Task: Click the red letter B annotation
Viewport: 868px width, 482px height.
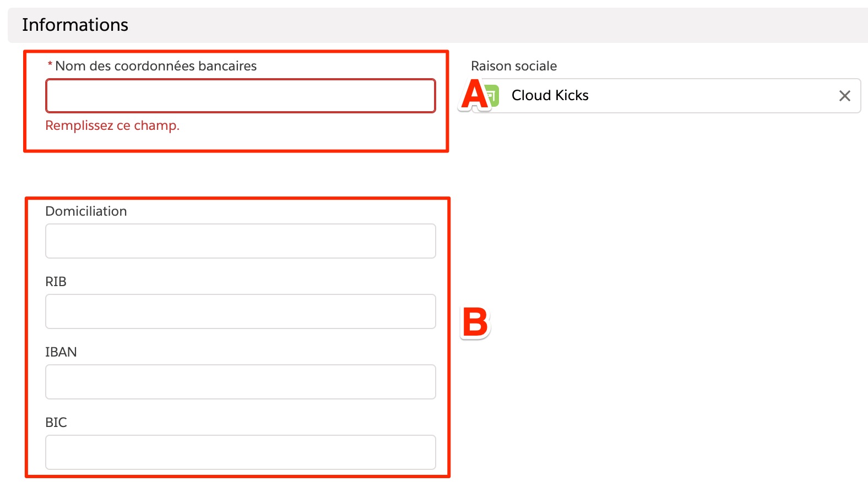Action: click(x=475, y=322)
